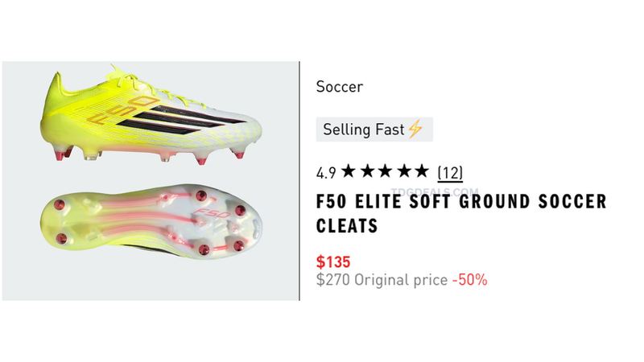The height and width of the screenshot is (362, 644).
Task: Click the third rating star
Action: [385, 171]
